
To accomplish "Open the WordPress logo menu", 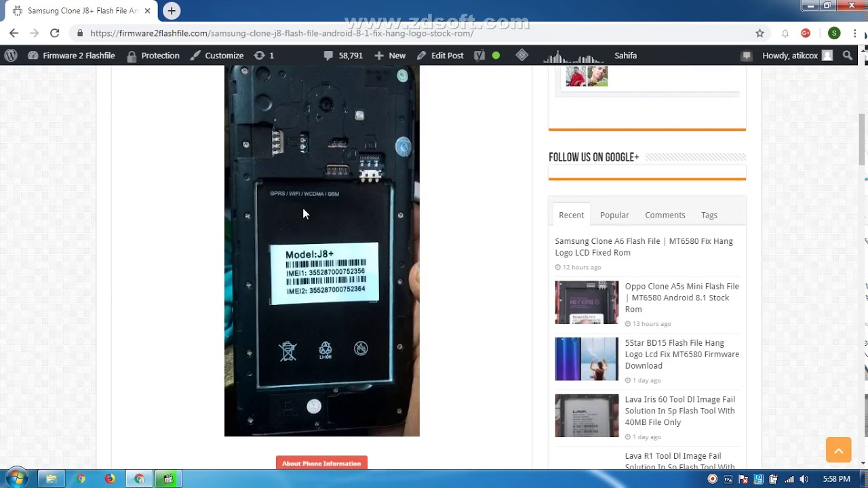I will 11,56.
